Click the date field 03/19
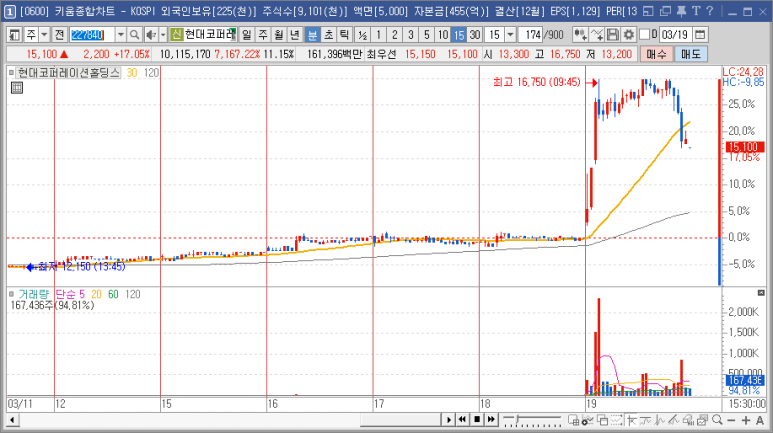The image size is (773, 433). click(675, 35)
